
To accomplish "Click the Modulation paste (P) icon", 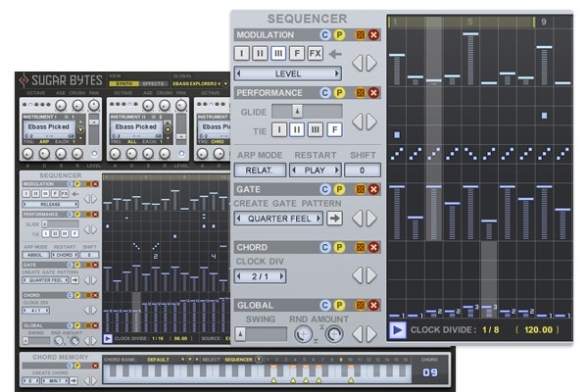I will 339,35.
